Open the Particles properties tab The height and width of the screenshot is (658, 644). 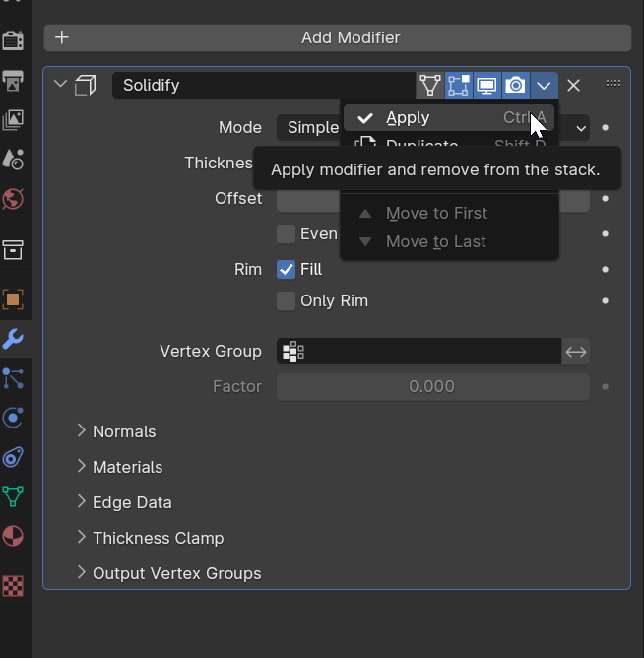pos(13,378)
